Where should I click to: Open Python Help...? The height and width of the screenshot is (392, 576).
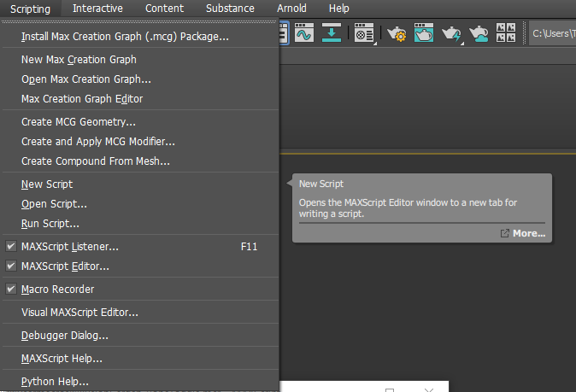point(140,382)
